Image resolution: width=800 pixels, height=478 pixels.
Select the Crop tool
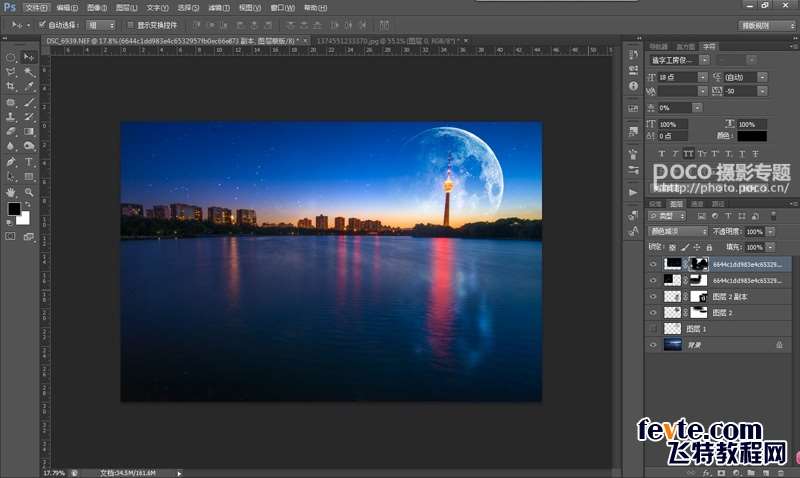(11, 87)
